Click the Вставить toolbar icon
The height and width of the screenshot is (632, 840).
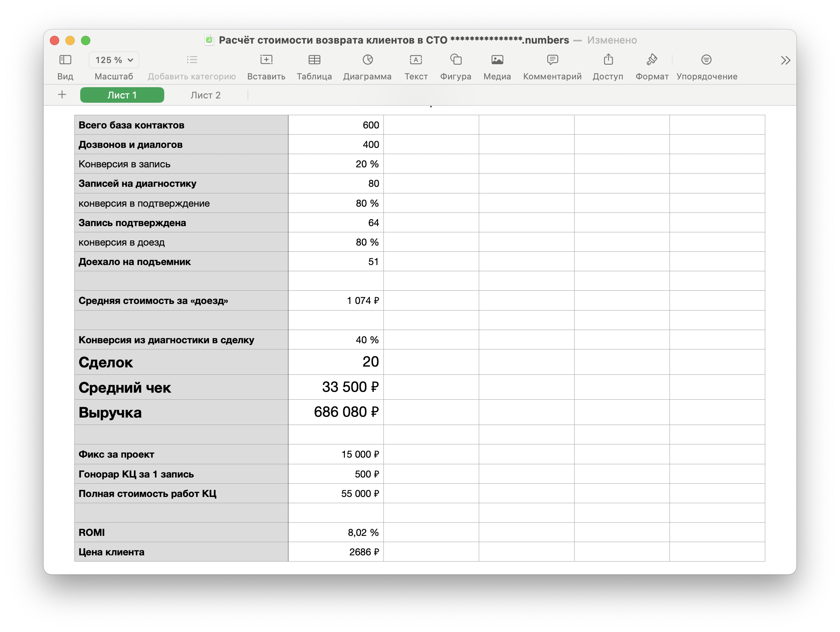(266, 60)
